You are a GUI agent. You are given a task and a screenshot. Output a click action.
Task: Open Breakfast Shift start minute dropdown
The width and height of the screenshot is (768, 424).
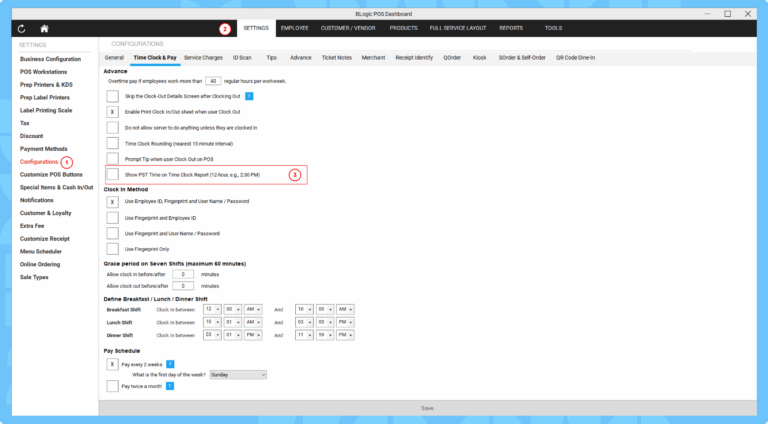tap(233, 309)
